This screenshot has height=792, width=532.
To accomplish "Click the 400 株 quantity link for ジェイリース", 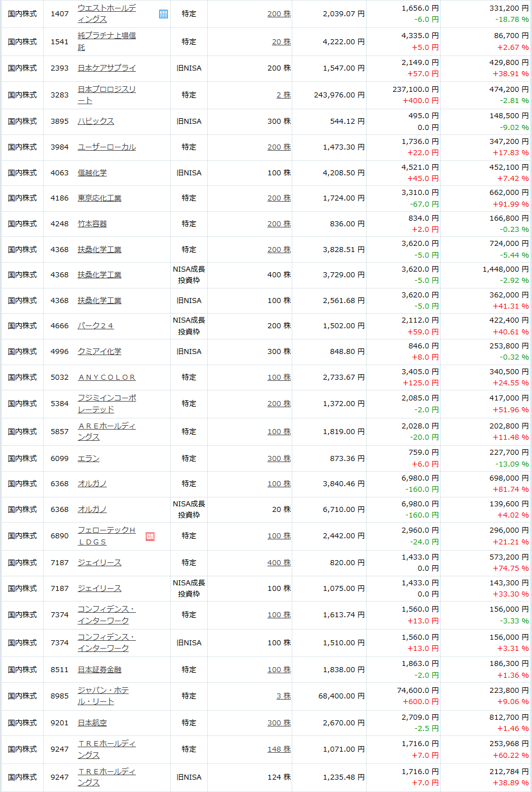I will tap(279, 562).
